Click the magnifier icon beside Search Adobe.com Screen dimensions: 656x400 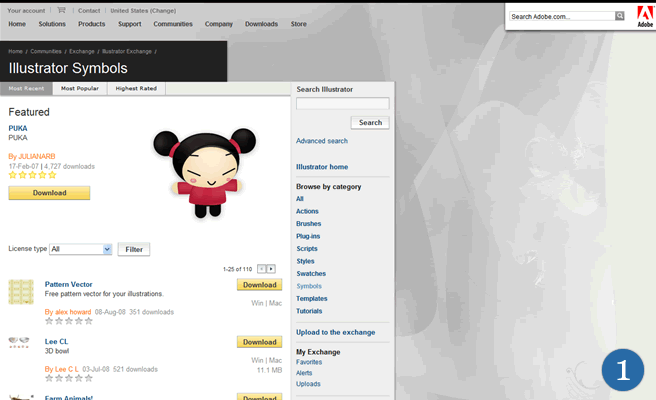tap(620, 16)
